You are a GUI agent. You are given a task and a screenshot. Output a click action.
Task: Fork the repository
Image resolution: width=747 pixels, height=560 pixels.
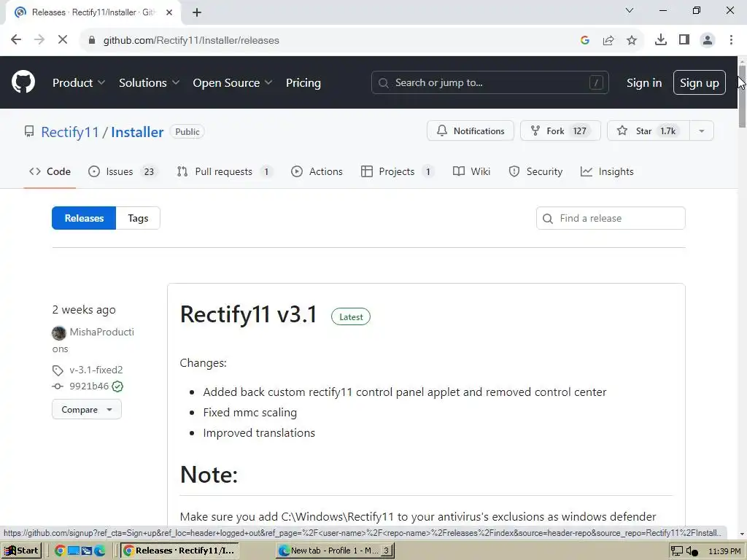560,131
